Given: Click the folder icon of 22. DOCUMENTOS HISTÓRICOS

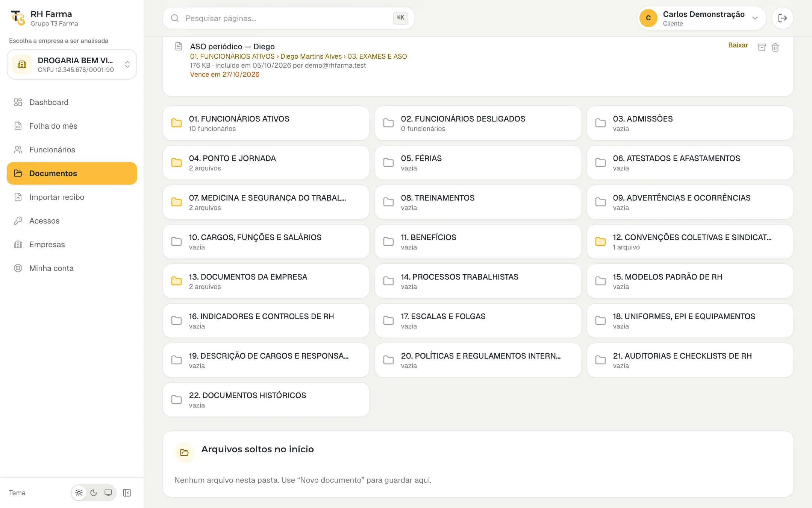Looking at the screenshot, I should coord(176,400).
